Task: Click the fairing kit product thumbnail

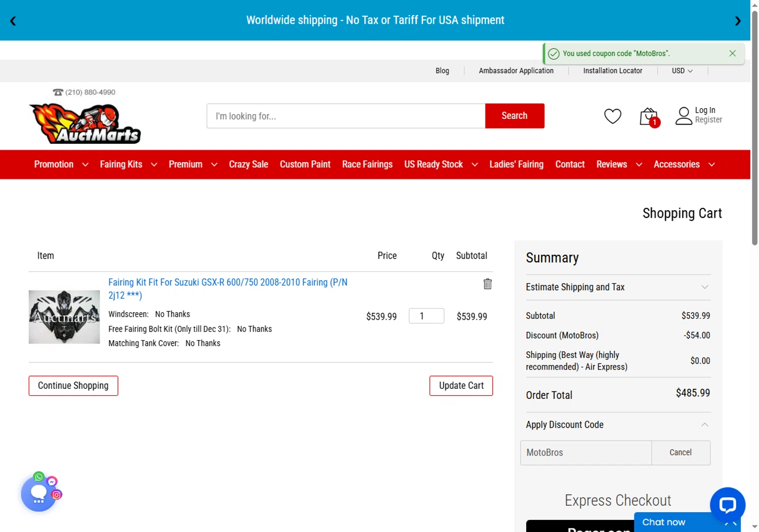Action: click(x=64, y=317)
